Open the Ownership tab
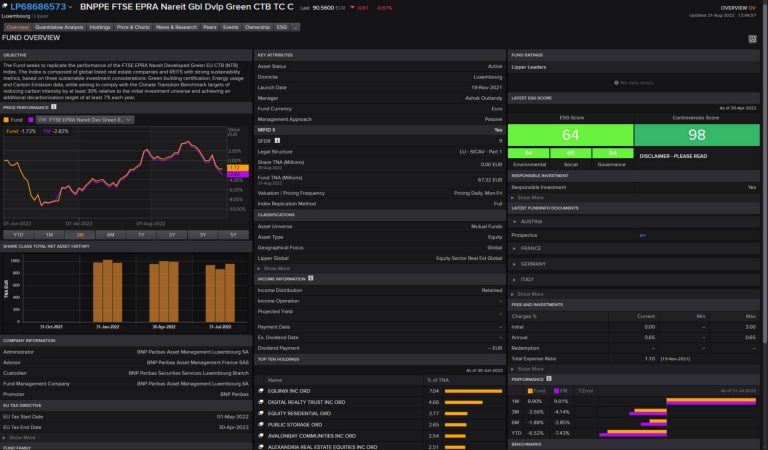This screenshot has height=450, width=768. (x=258, y=27)
